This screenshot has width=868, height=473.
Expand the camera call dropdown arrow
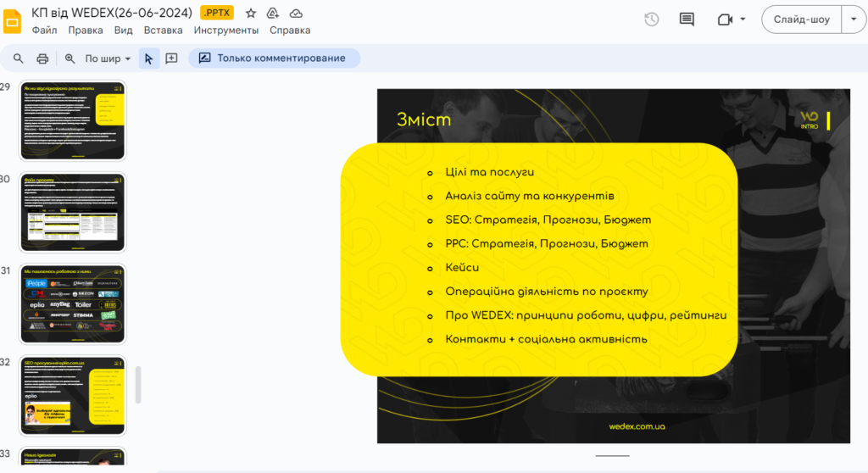(743, 19)
